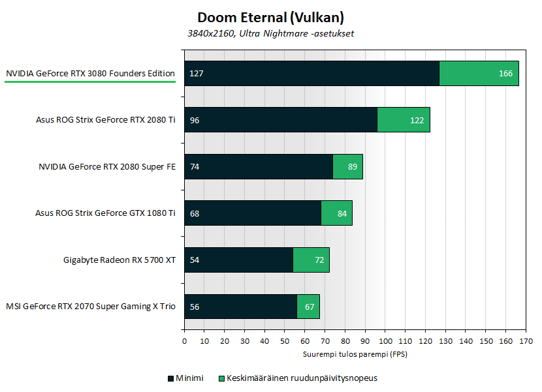Click the 166 average value in the RTX 3080 bar
This screenshot has height=392, width=542.
505,74
